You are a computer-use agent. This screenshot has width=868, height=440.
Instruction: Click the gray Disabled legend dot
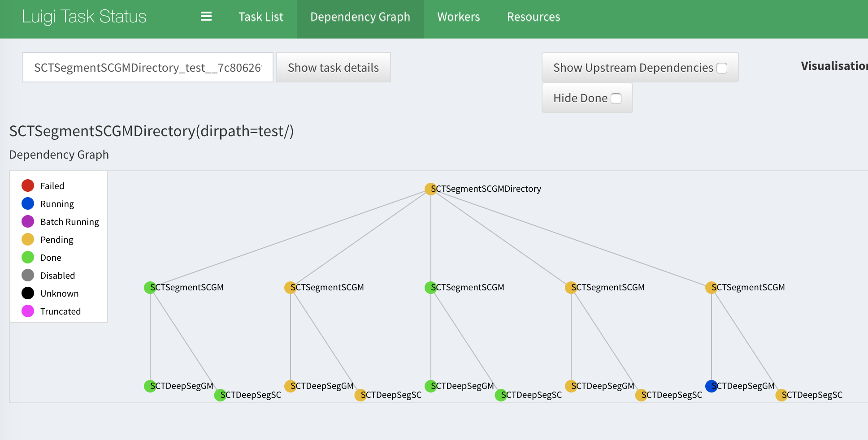28,275
